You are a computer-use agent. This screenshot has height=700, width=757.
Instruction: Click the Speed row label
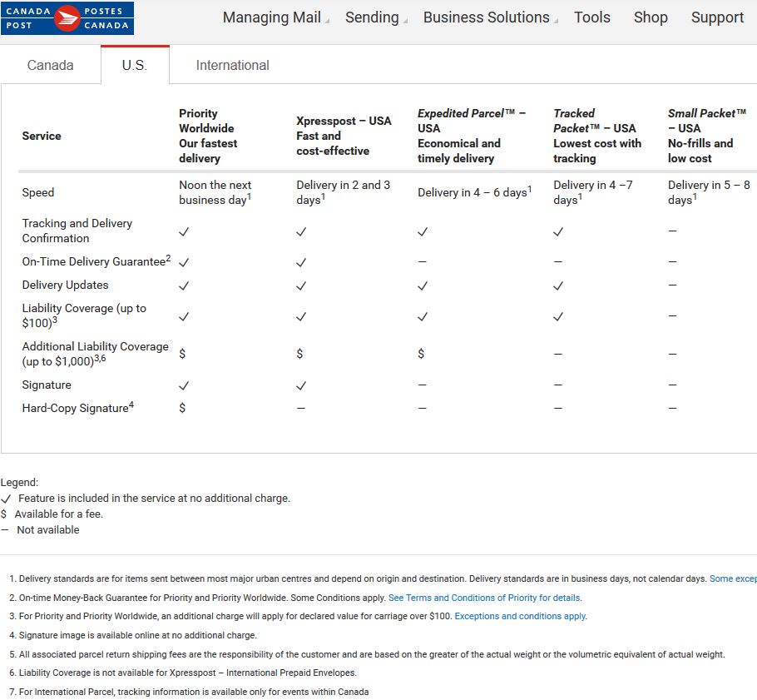(x=38, y=192)
